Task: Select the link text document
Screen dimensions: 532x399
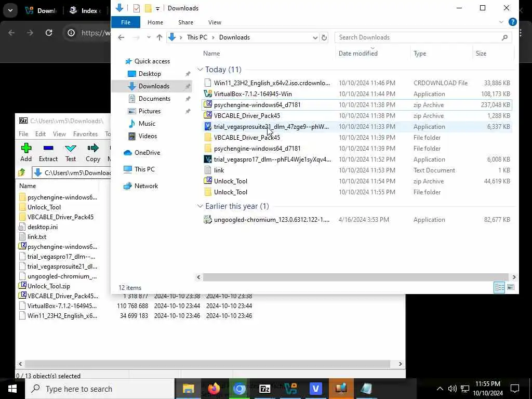Action: 356,170
